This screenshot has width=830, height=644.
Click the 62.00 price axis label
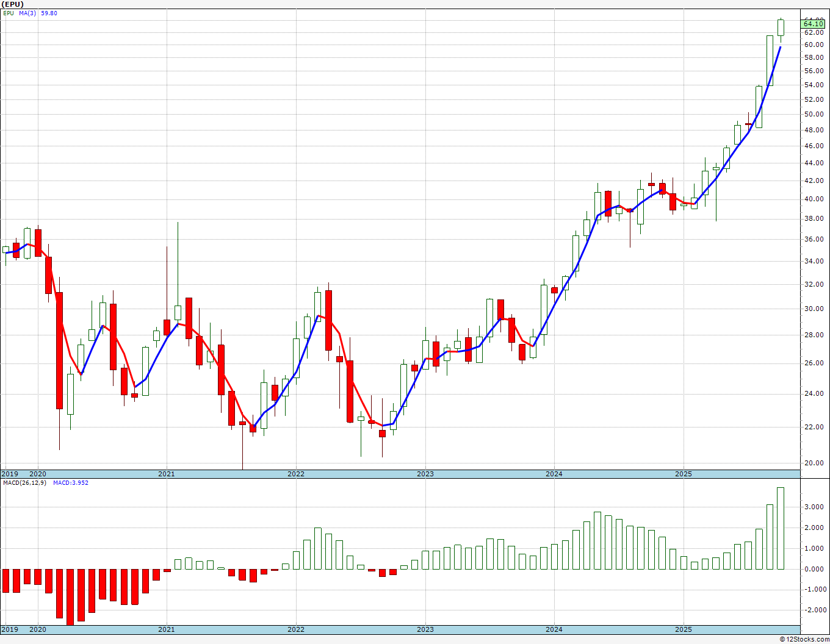click(x=814, y=32)
